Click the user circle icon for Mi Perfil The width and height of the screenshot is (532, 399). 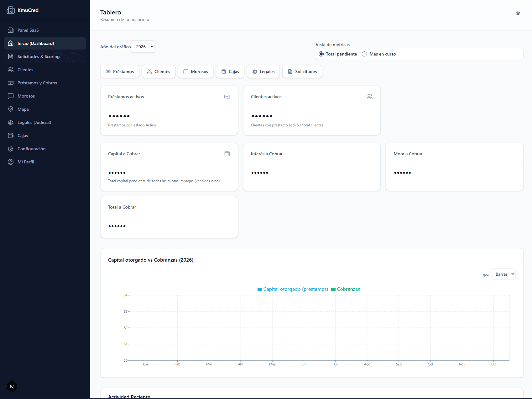[x=11, y=162]
